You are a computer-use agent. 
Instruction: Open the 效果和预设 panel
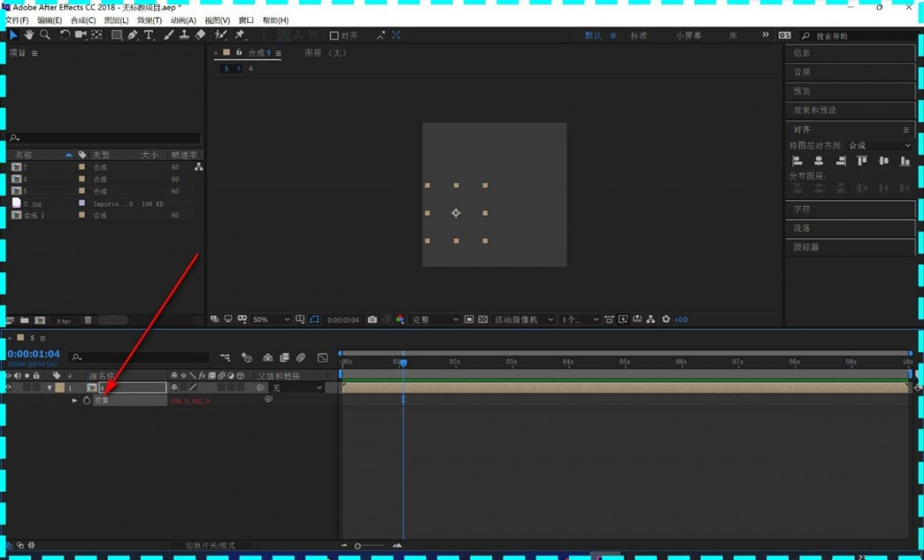(814, 110)
